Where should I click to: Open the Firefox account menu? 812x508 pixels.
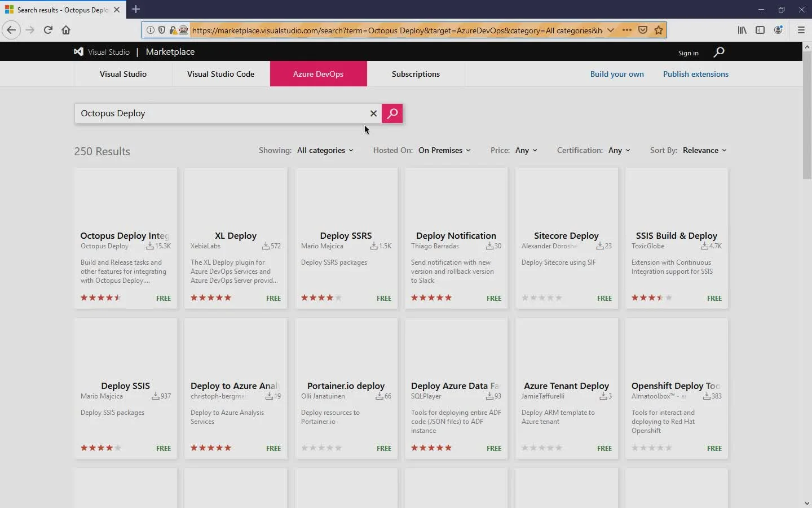[x=778, y=30]
